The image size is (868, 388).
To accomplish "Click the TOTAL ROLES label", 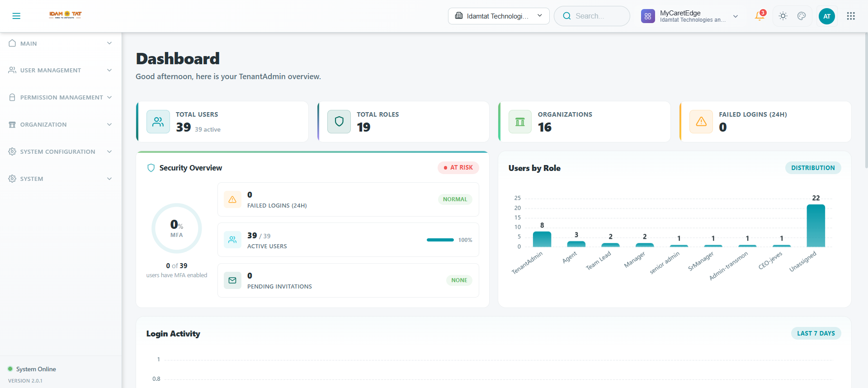I will 378,114.
